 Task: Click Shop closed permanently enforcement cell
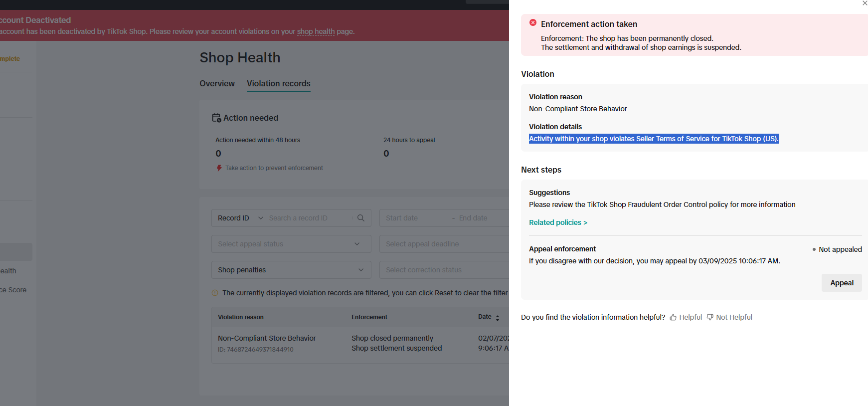(392, 338)
